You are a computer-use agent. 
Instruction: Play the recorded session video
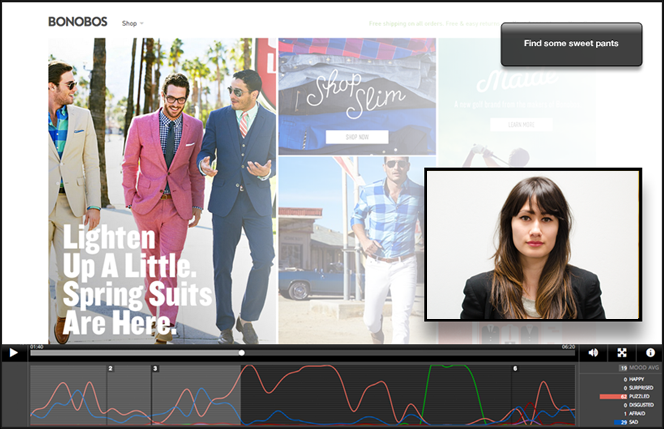pos(13,353)
